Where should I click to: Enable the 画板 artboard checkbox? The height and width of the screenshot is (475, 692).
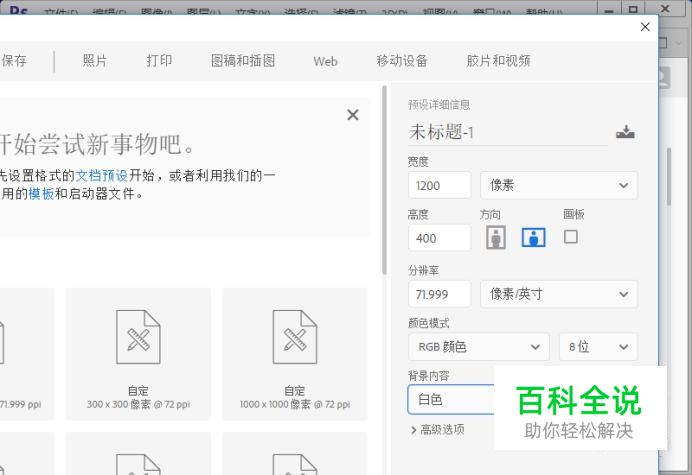point(571,237)
